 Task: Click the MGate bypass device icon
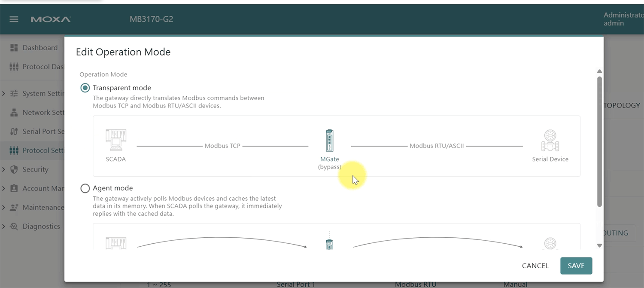click(329, 141)
